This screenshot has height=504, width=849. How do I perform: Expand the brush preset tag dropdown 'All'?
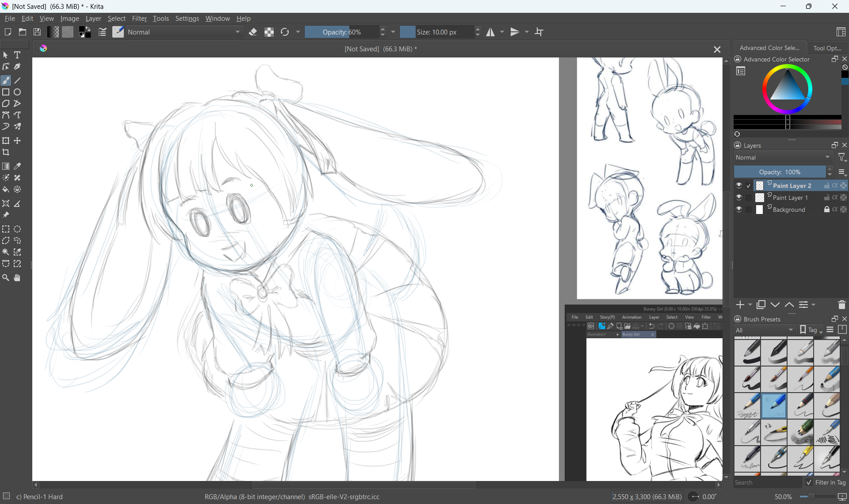pos(765,330)
